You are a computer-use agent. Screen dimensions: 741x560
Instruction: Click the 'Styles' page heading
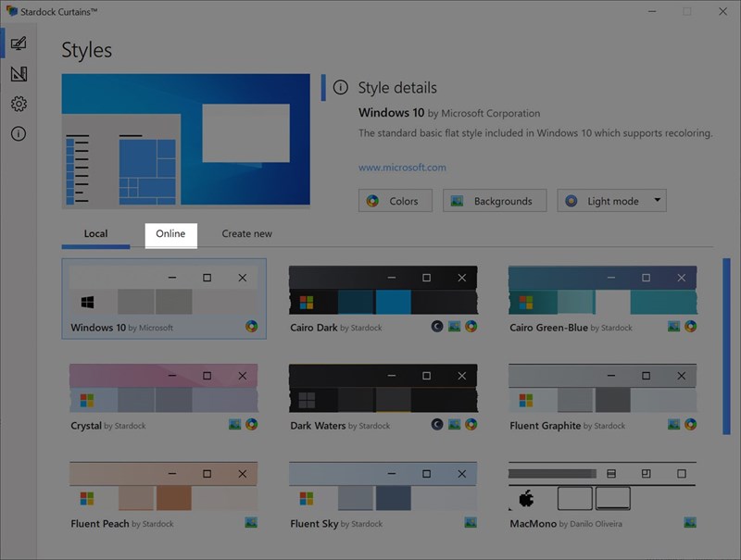86,50
